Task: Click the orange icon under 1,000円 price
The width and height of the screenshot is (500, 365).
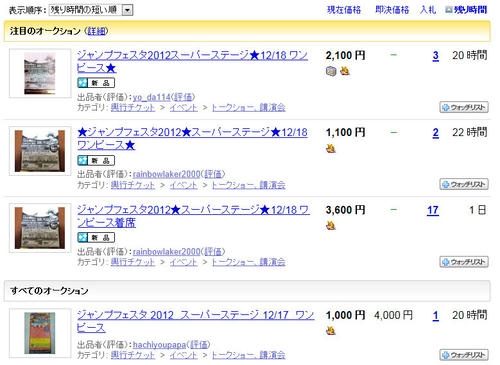Action: point(331,331)
